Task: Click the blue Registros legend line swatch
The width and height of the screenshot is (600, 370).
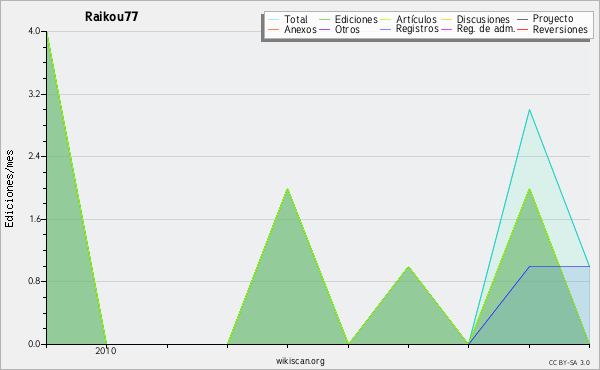Action: pos(386,29)
